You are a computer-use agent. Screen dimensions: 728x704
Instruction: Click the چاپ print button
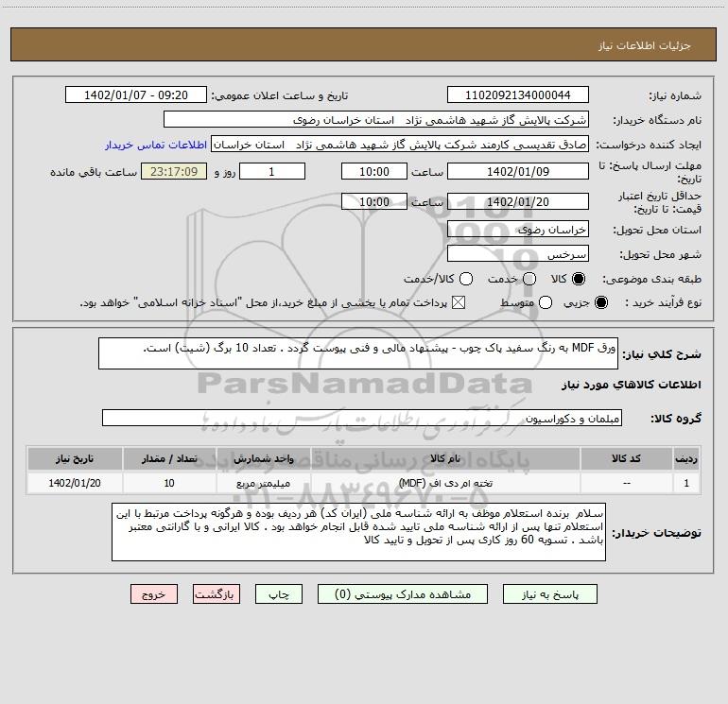tap(279, 594)
